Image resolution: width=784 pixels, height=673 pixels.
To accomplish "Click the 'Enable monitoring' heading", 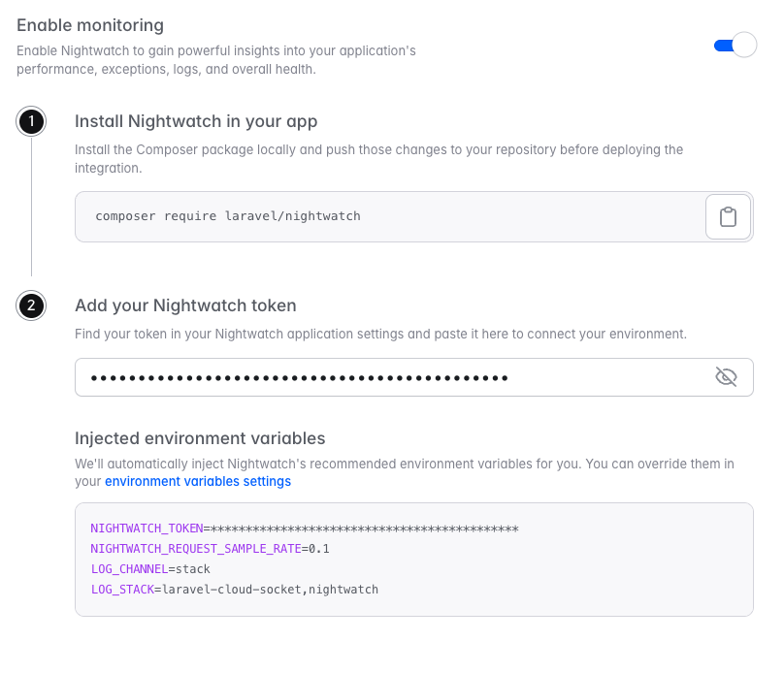I will [x=90, y=25].
